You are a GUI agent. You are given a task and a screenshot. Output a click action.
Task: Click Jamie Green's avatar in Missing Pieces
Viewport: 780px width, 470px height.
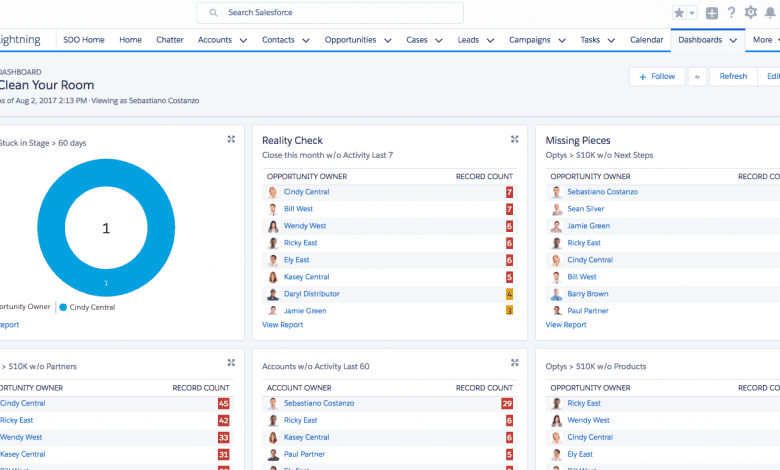556,226
